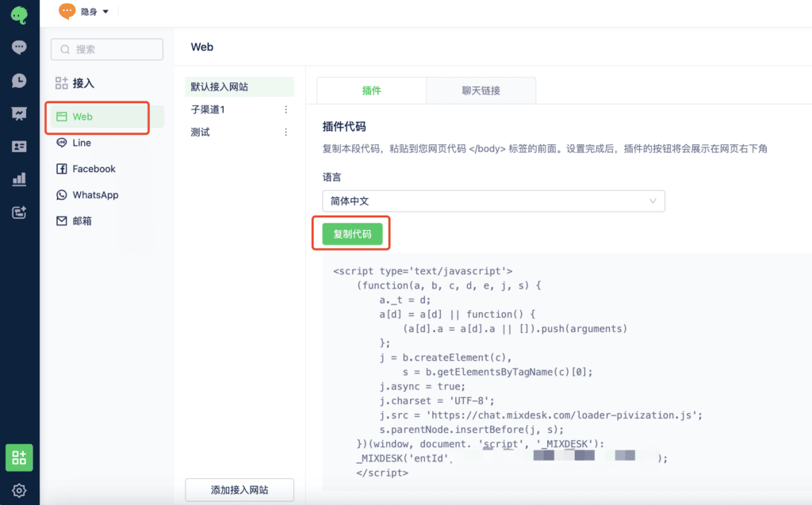Click the green Mixdesk logo icon

pos(19,15)
